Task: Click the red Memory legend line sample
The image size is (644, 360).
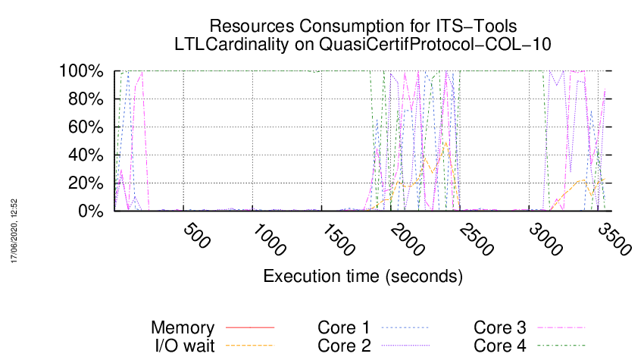Action: click(x=250, y=327)
